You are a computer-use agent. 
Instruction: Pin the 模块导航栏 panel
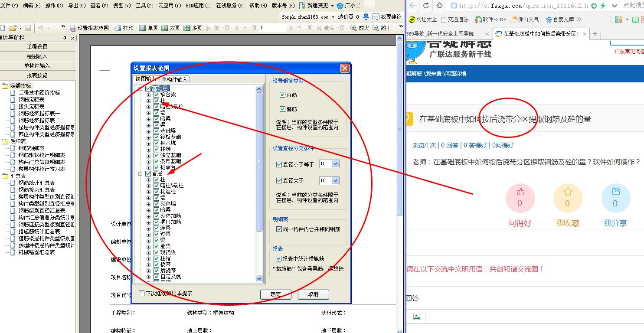pyautogui.click(x=65, y=38)
